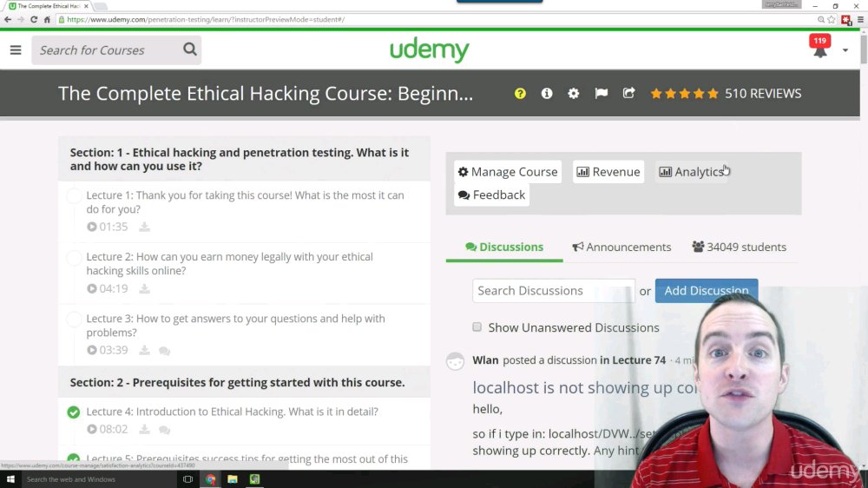Open Lecture 4 discussion bubble icon
This screenshot has height=488, width=868.
[x=164, y=430]
